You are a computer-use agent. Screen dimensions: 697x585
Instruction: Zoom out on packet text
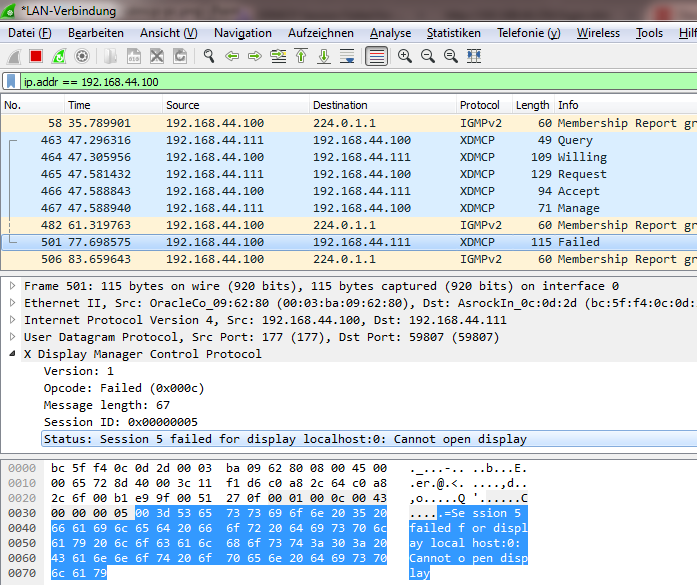(x=428, y=56)
